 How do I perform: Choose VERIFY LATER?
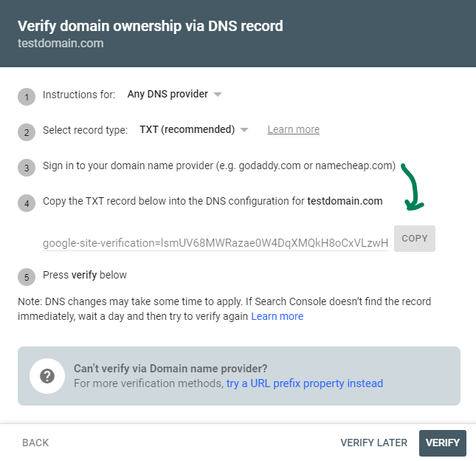pyautogui.click(x=373, y=443)
